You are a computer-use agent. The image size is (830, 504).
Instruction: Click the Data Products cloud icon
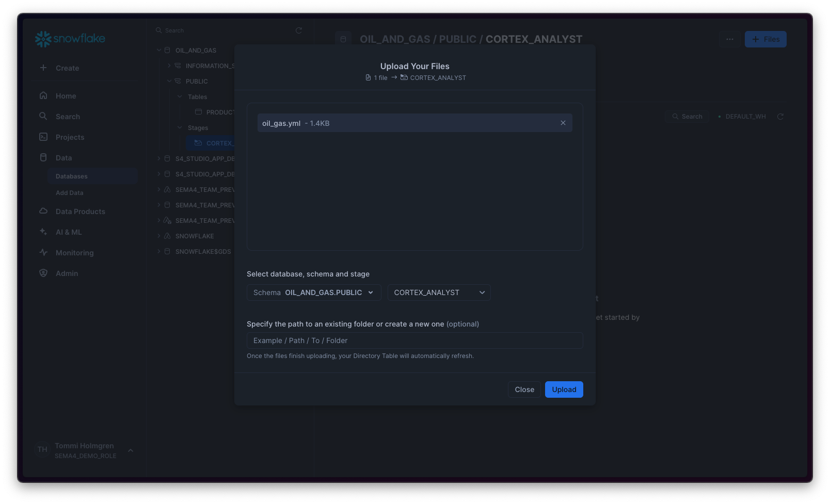pyautogui.click(x=43, y=211)
